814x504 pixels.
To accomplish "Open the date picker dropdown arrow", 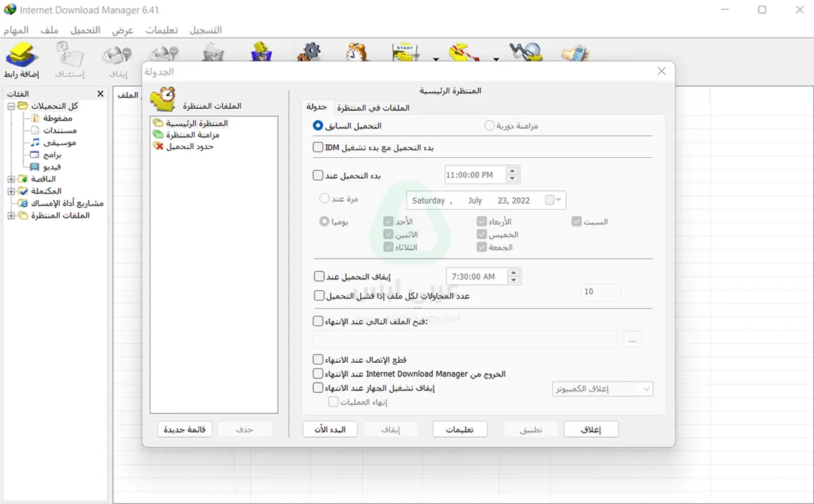I will tap(559, 200).
